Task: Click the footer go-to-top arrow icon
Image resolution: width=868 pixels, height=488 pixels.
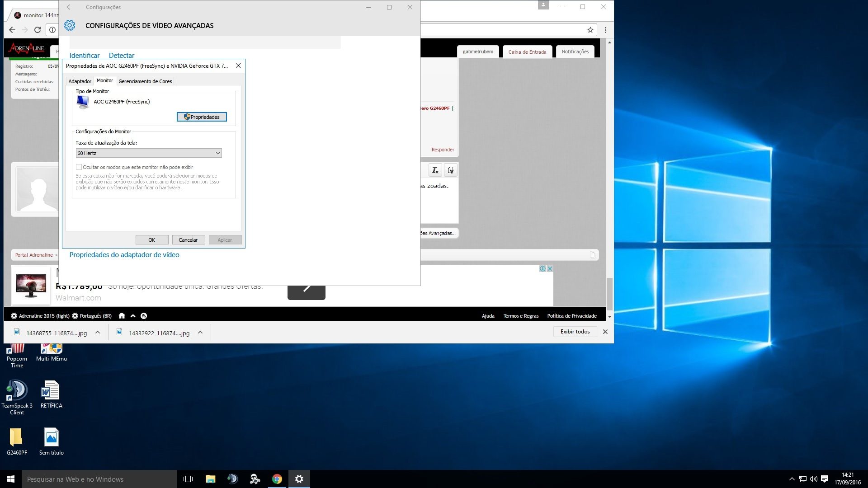Action: click(133, 316)
